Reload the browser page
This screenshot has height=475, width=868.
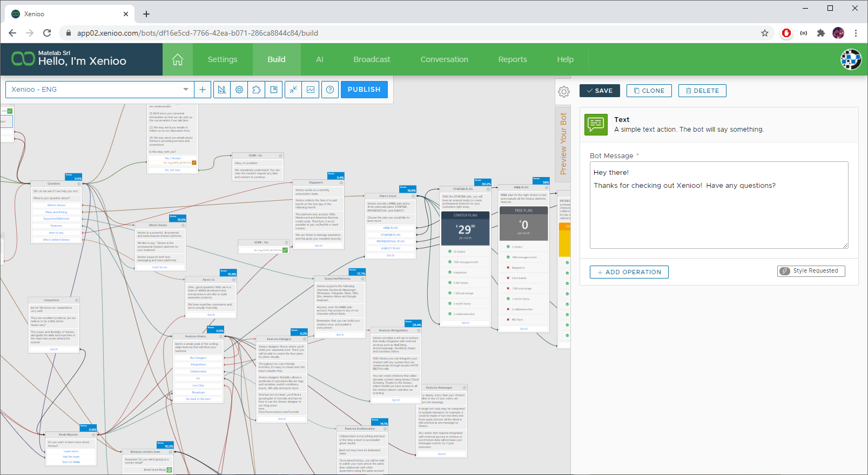(47, 33)
